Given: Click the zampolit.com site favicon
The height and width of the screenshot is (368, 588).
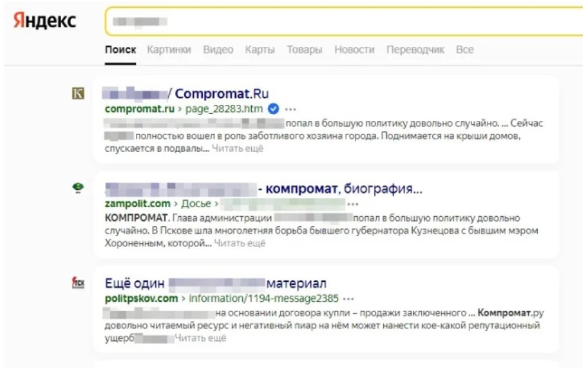Looking at the screenshot, I should click(78, 187).
